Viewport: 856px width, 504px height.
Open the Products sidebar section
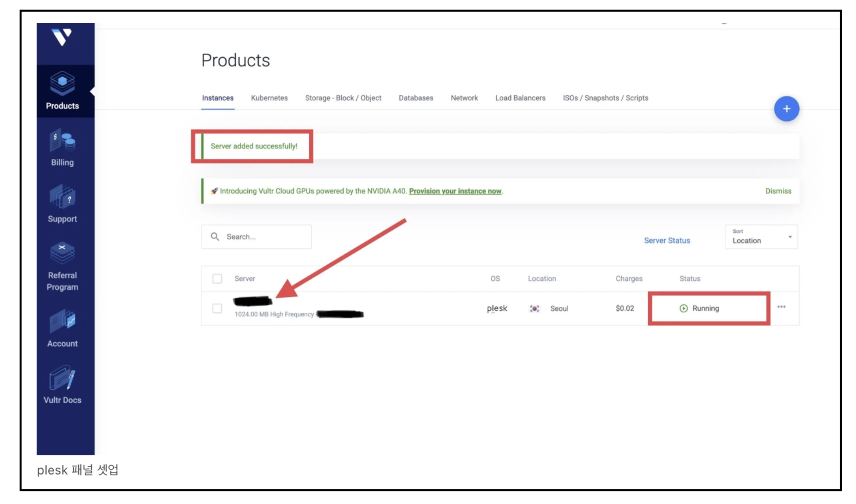click(x=62, y=91)
